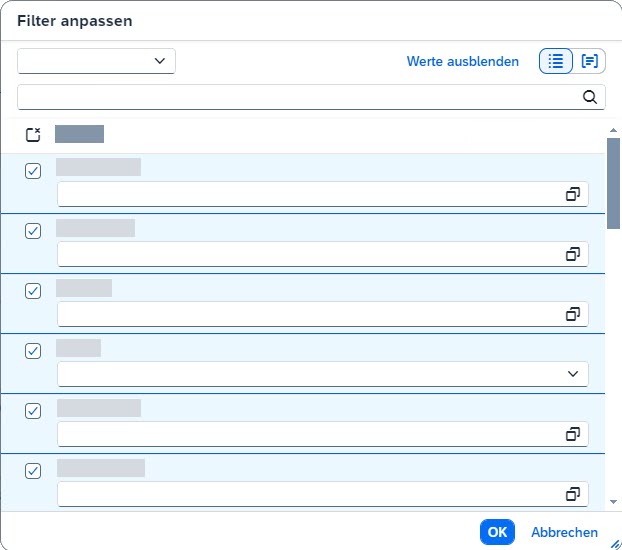Screen dimensions: 622x550
Task: Open value help of fifth filter field
Action: [573, 434]
